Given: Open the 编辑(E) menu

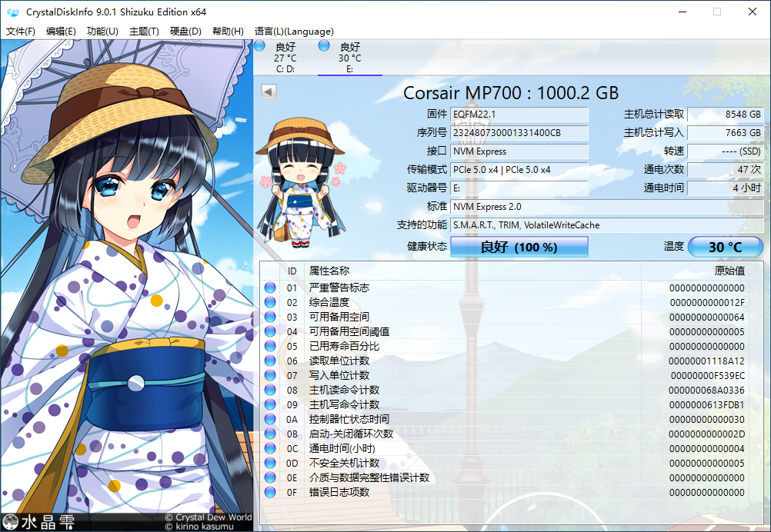Looking at the screenshot, I should tap(61, 32).
